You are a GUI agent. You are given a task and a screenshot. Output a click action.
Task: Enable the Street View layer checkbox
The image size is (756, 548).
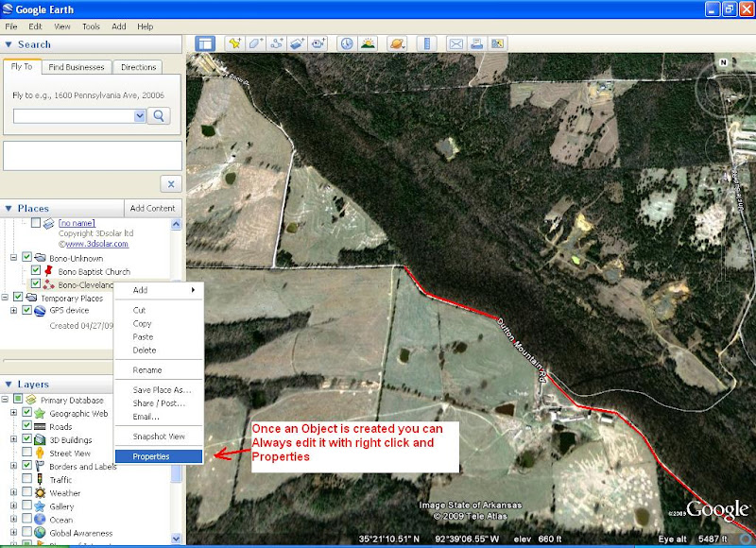click(x=27, y=452)
